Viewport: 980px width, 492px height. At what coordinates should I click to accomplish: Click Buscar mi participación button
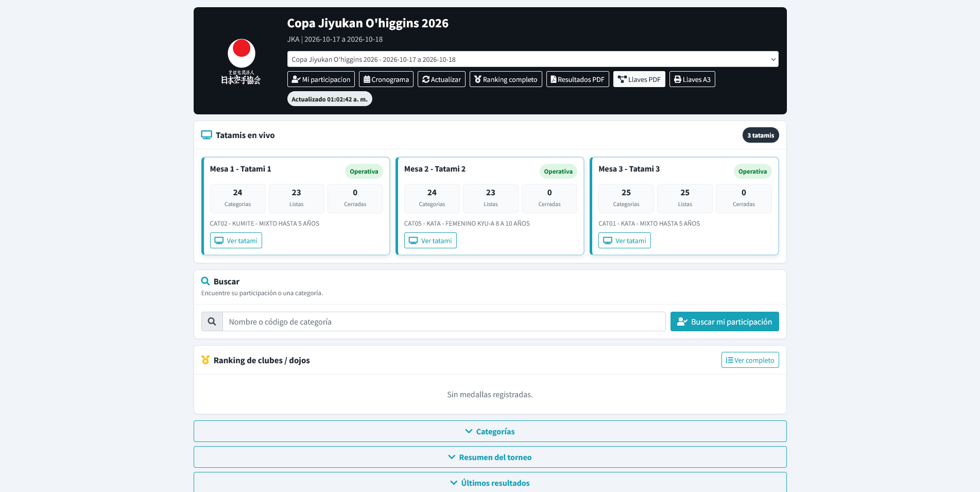(x=725, y=321)
